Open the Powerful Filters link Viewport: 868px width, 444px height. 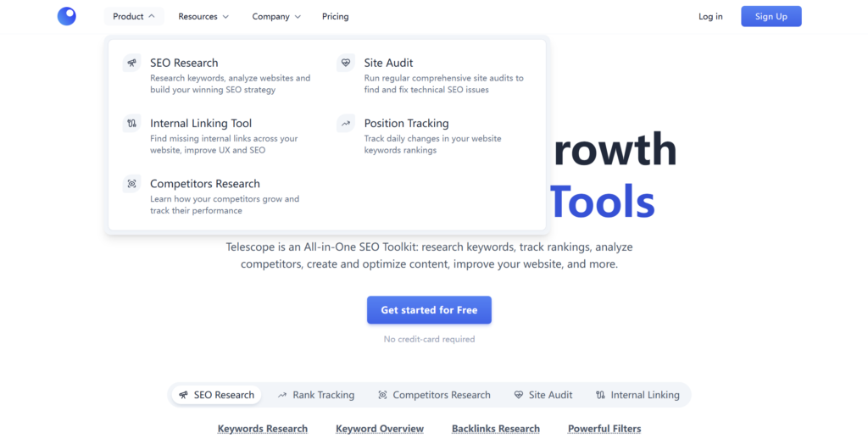604,429
